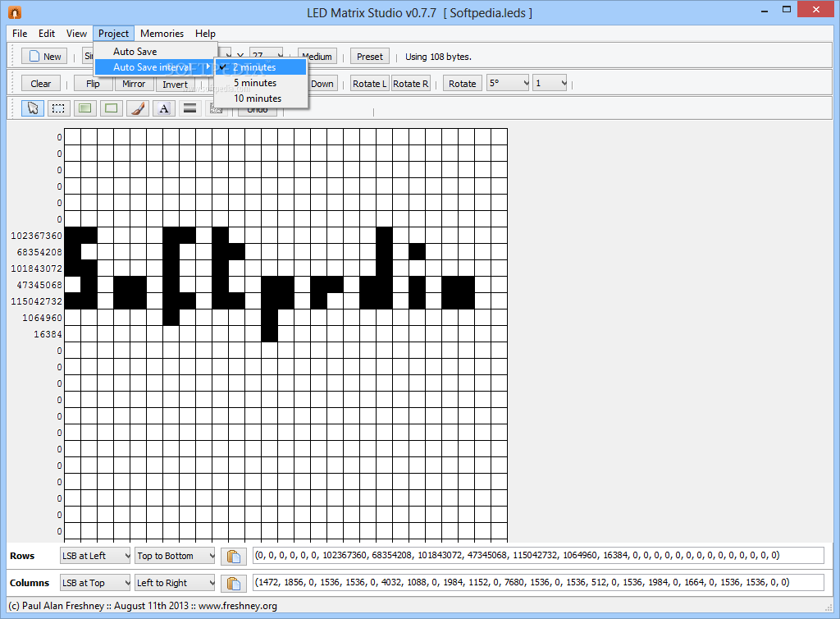This screenshot has width=840, height=619.
Task: Copy Rows data with clipboard icon
Action: (234, 557)
